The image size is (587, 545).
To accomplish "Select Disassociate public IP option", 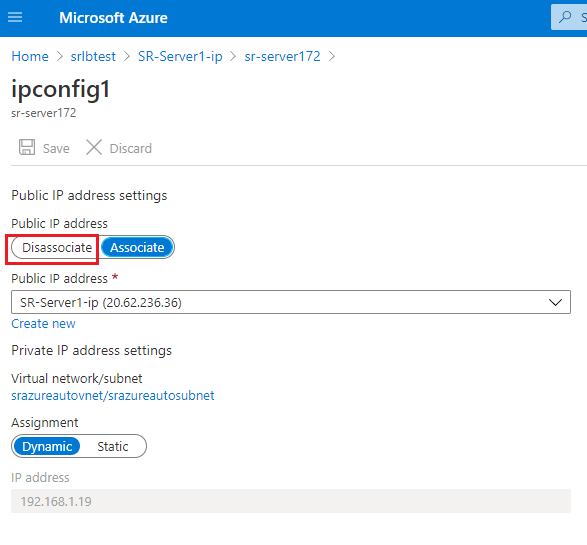I will click(x=56, y=247).
